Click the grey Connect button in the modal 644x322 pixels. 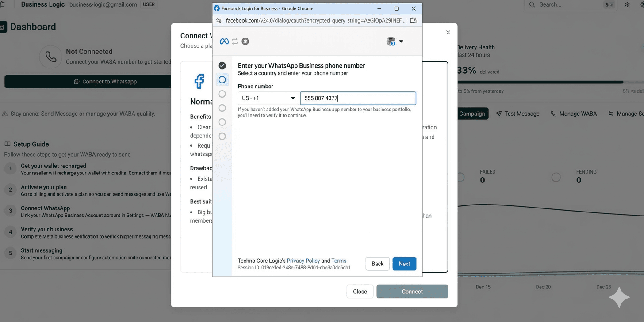tap(412, 292)
